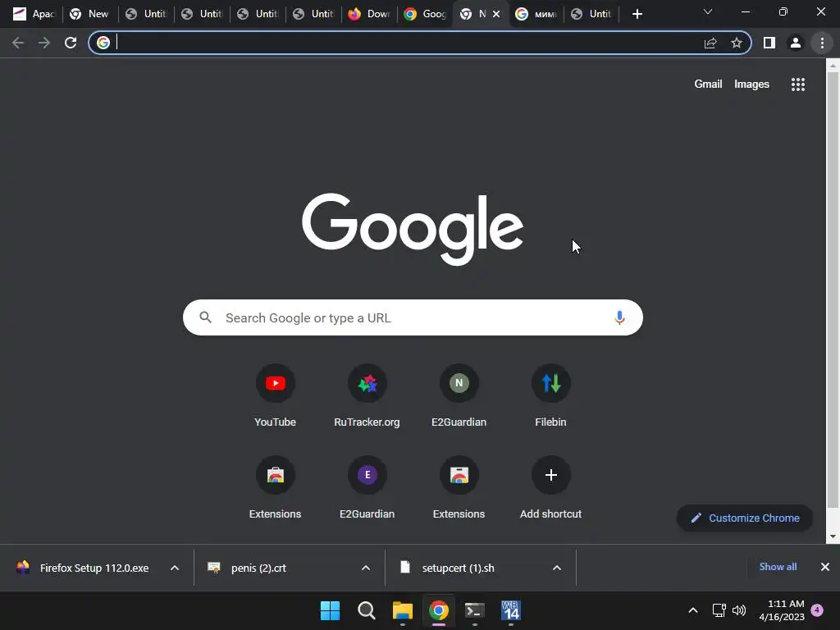Screen dimensions: 840x630
Task: Open first Extensions shortcut beside E2Guardian E
Action: [x=276, y=488]
